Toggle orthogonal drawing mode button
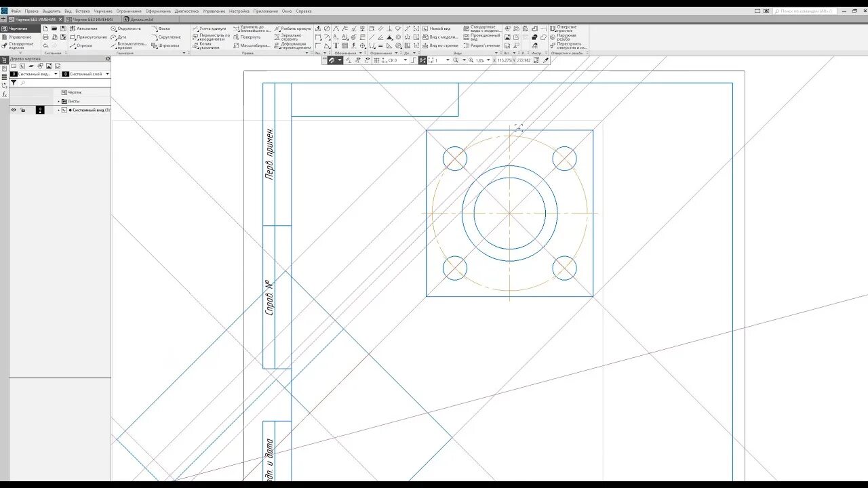The image size is (868, 488). (x=413, y=60)
